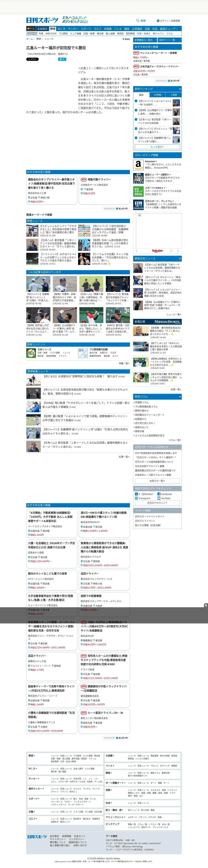Open 評論家コラム in the column list

coord(142,402)
